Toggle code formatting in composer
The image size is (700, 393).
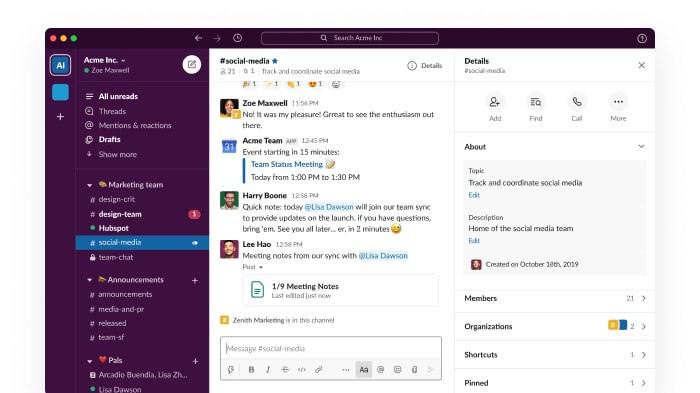pyautogui.click(x=302, y=369)
